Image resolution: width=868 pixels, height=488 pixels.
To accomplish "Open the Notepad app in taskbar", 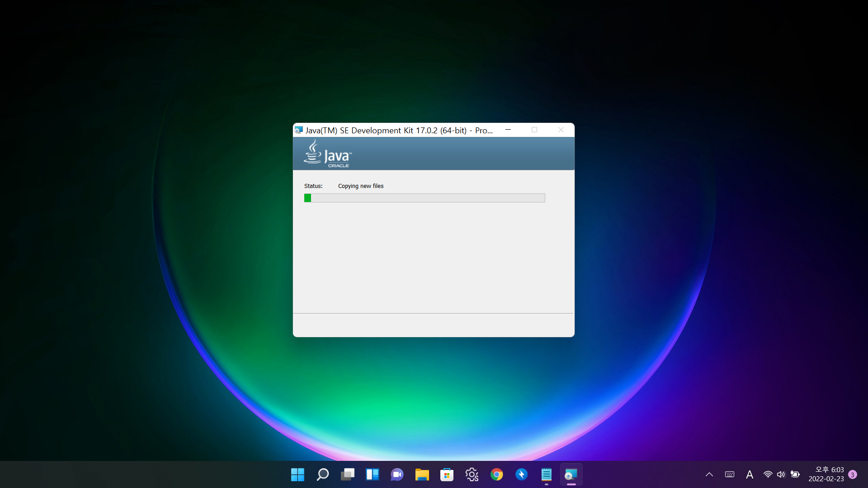I will 546,474.
